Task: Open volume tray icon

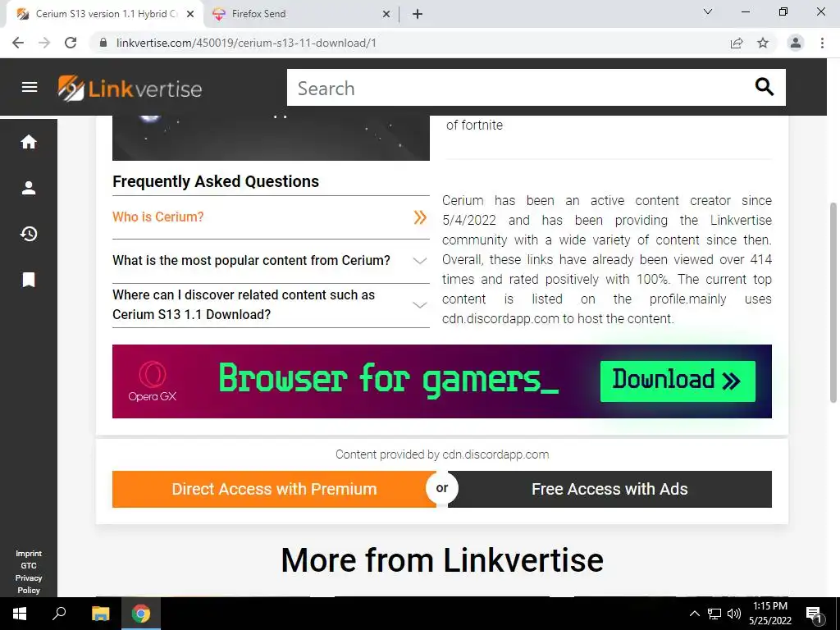Action: pos(734,614)
